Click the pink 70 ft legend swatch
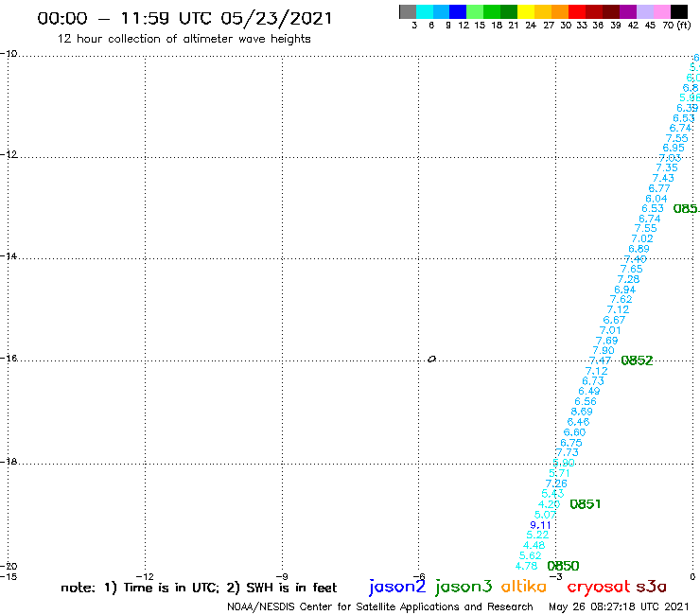This screenshot has width=700, height=615. coord(661,11)
